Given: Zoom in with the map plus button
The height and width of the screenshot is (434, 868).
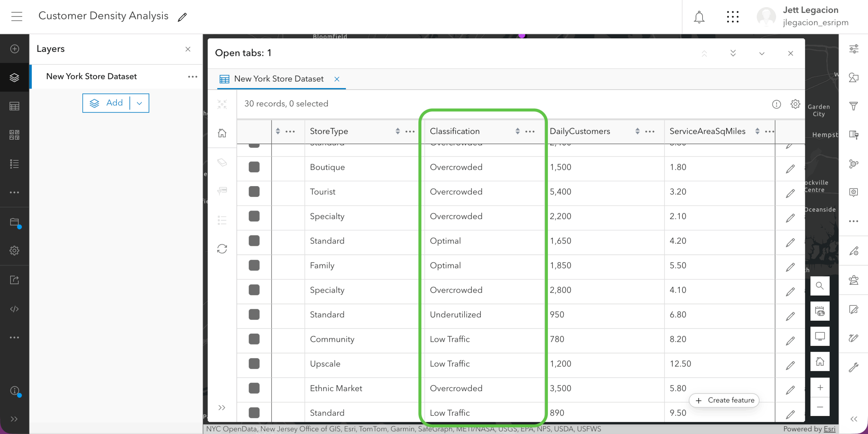Looking at the screenshot, I should coord(820,388).
